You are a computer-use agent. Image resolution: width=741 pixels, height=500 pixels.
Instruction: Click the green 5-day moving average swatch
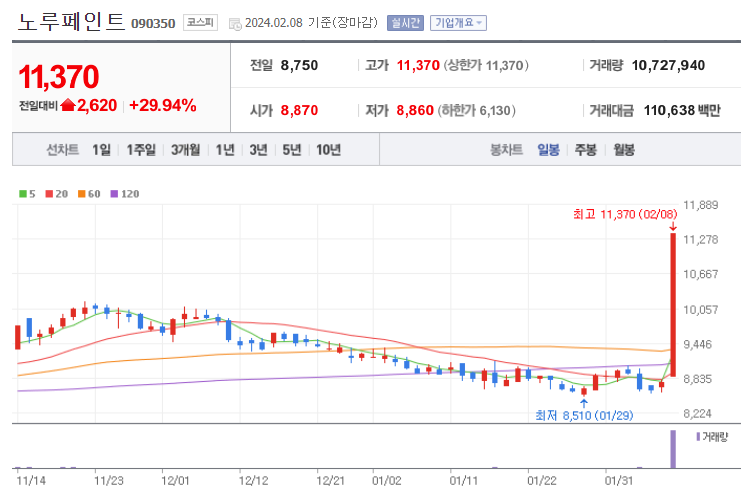coord(23,194)
